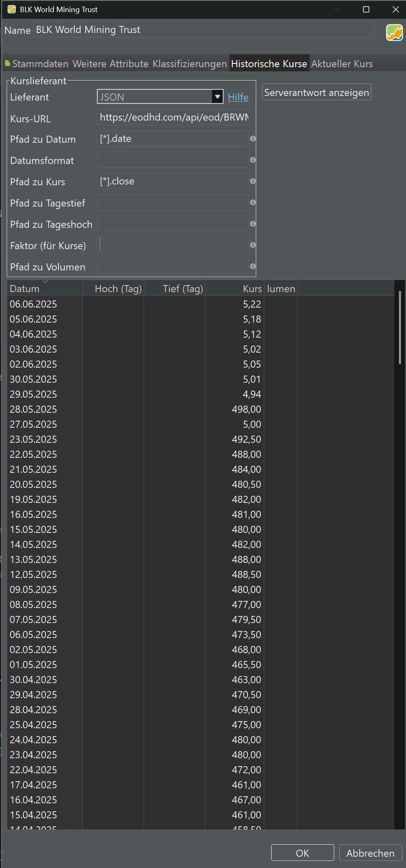Image resolution: width=406 pixels, height=868 pixels.
Task: Switch to the Weitere Attribute tab
Action: click(x=111, y=64)
